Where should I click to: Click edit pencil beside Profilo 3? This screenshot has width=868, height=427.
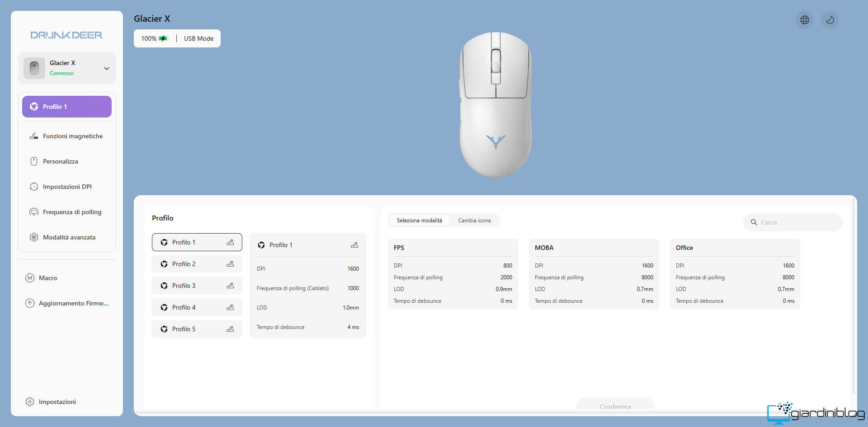230,286
